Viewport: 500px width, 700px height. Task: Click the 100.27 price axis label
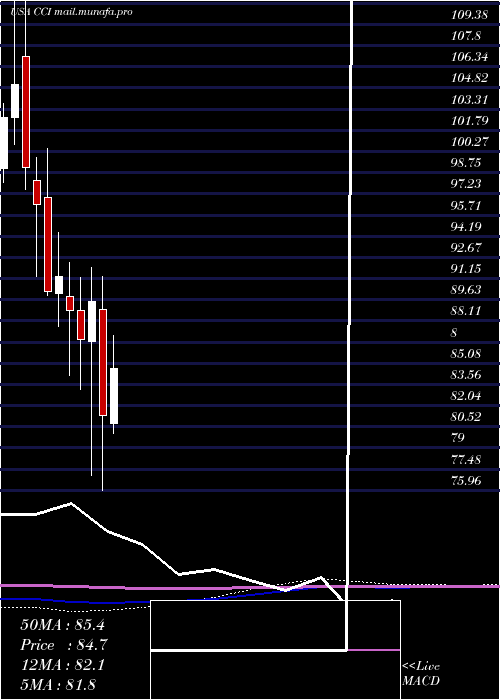[469, 142]
